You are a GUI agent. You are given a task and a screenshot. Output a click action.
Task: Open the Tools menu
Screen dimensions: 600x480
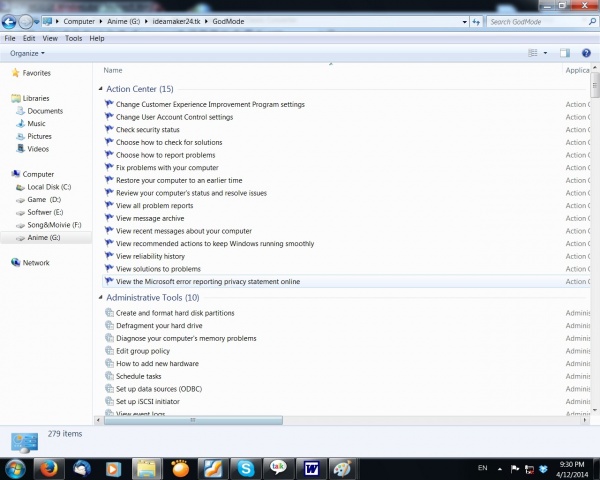click(x=74, y=38)
